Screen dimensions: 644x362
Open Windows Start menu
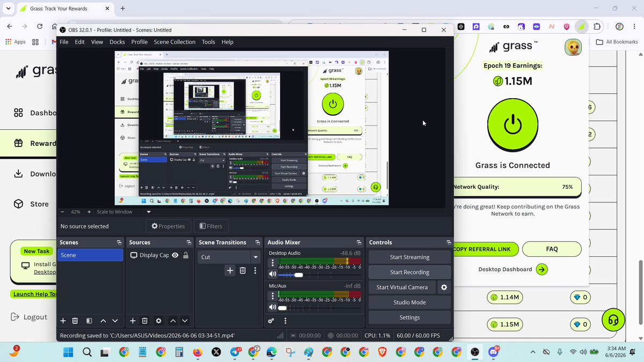point(68,352)
